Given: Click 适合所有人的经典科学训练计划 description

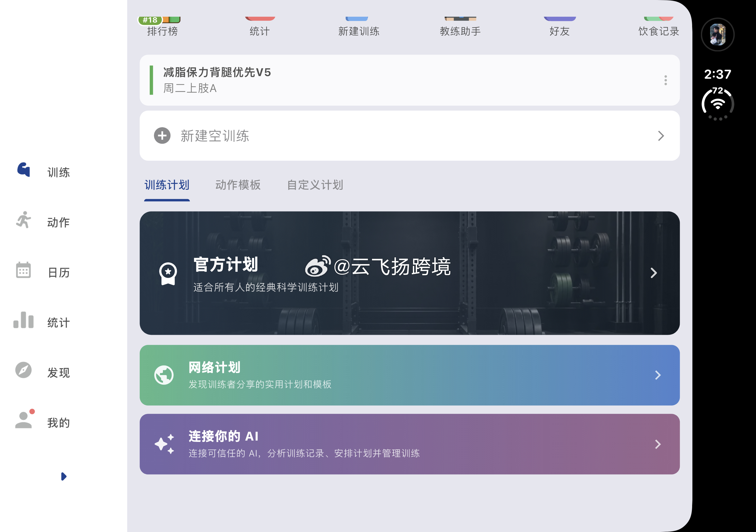Looking at the screenshot, I should [x=266, y=288].
